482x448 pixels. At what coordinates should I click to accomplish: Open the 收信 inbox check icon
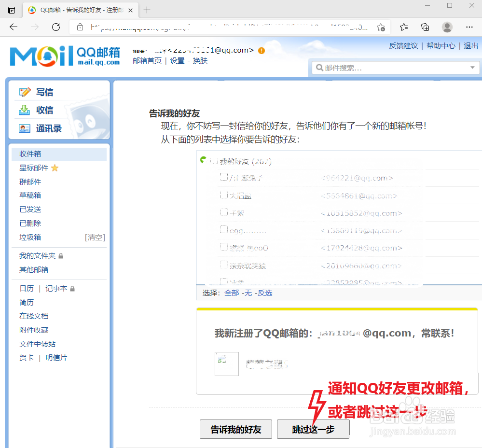(26, 110)
